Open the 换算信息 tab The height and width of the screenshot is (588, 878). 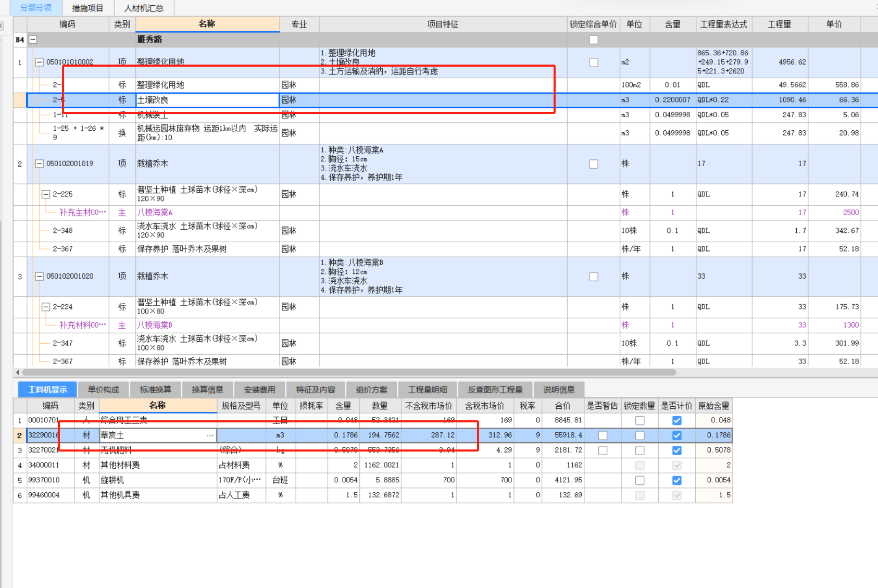pos(207,390)
